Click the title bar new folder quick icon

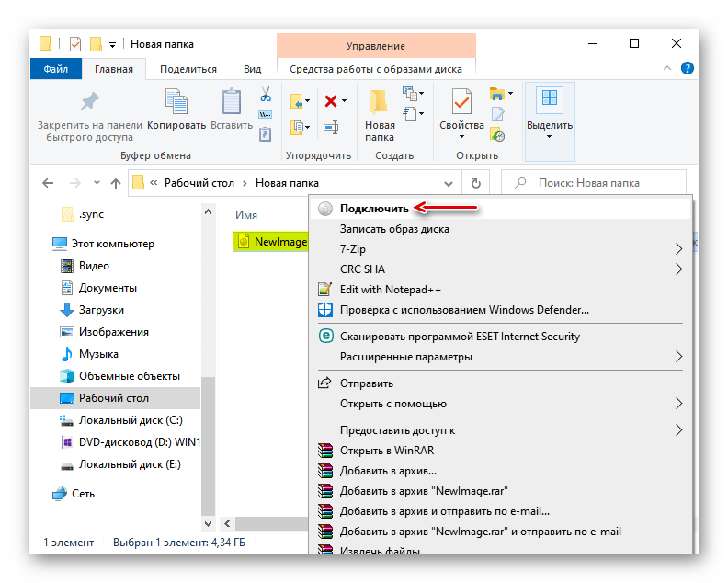click(x=96, y=44)
